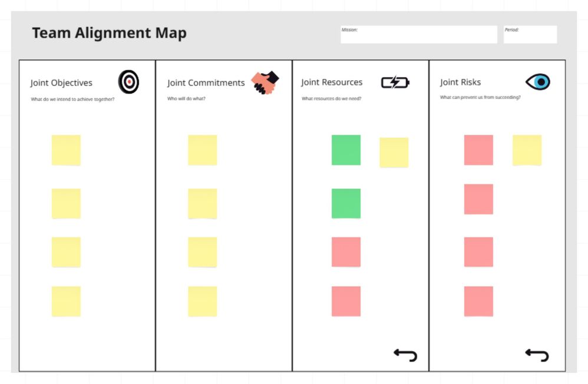Select the Joint Objectives heading
Viewport: 588px width, 384px height.
point(61,83)
